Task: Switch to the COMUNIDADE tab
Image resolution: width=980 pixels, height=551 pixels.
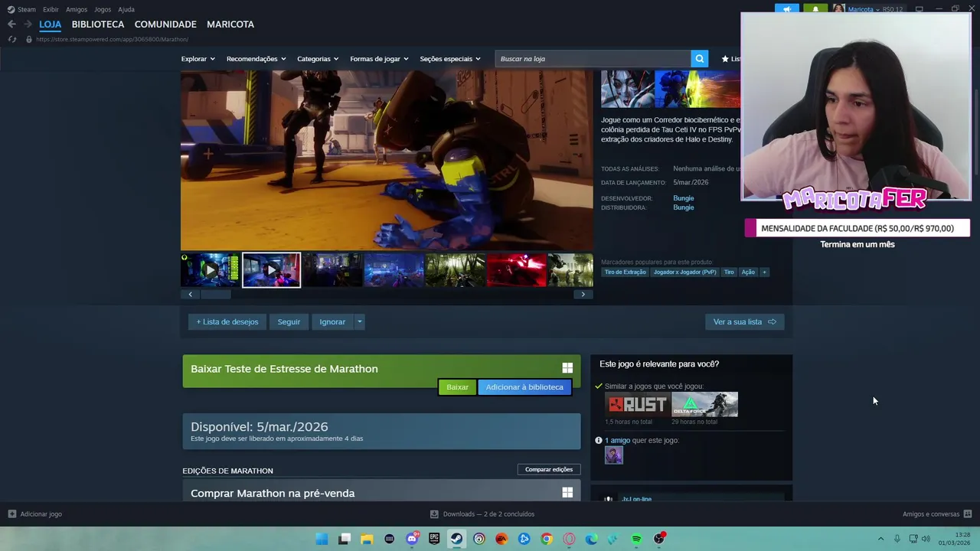Action: 165,24
